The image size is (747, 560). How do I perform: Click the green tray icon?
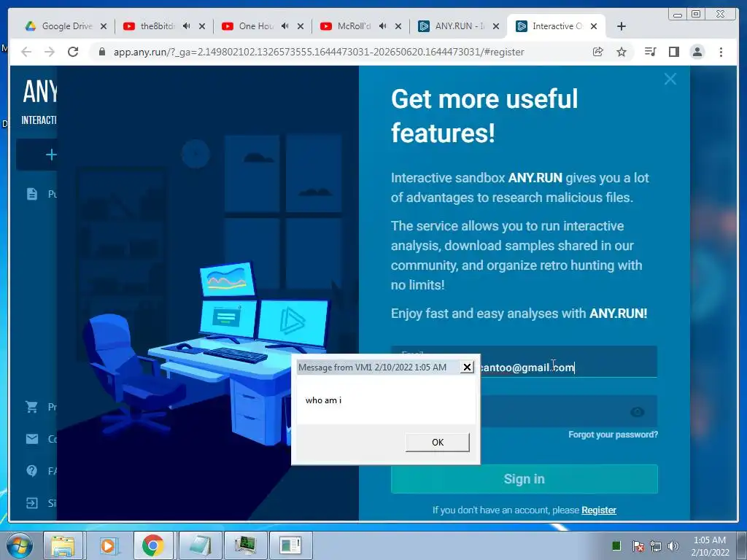(616, 545)
